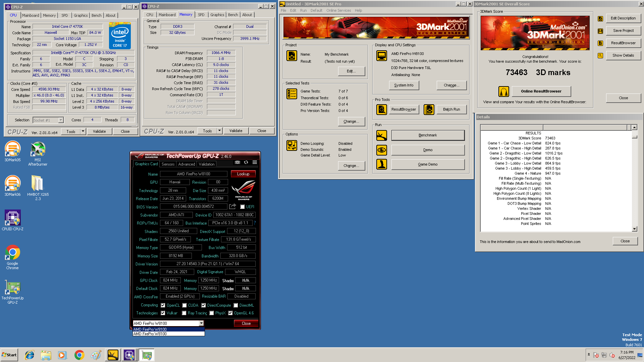This screenshot has width=644, height=362.
Task: Open Google Chrome desktop shortcut
Action: coord(12,257)
